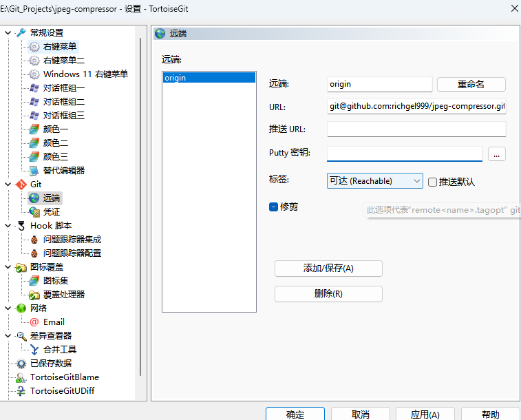Click the folder icon beside 图标覆盖
Viewport: 521px width, 420px height.
pyautogui.click(x=21, y=267)
